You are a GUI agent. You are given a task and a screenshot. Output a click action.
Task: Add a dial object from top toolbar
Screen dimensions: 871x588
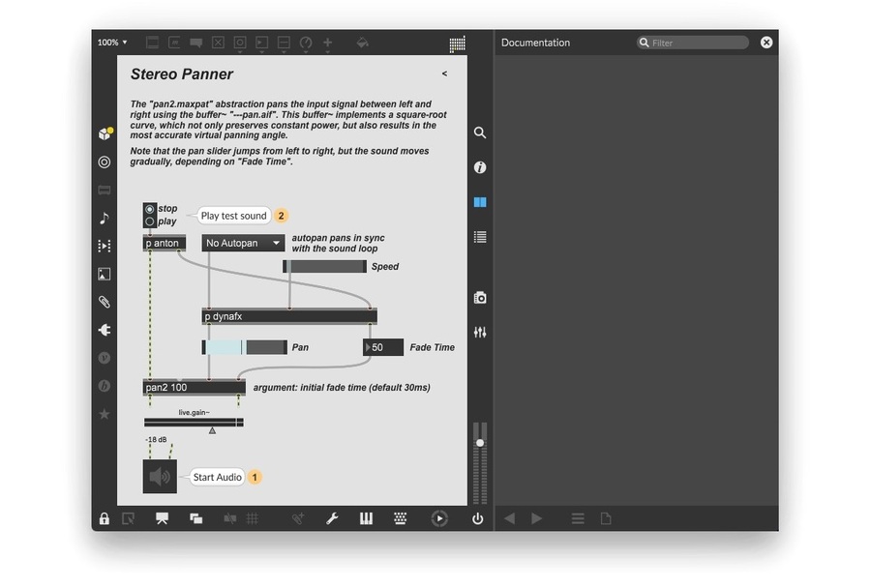point(306,43)
